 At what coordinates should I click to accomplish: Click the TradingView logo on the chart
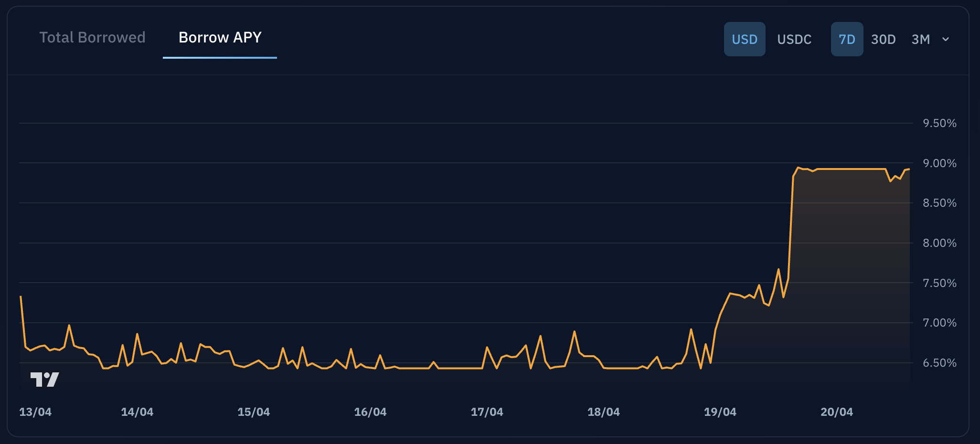coord(44,380)
